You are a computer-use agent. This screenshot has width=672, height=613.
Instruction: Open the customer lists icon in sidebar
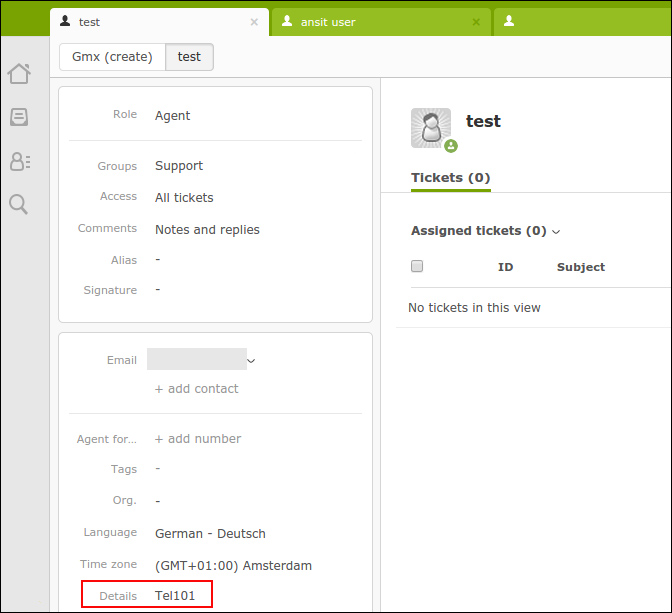(20, 162)
